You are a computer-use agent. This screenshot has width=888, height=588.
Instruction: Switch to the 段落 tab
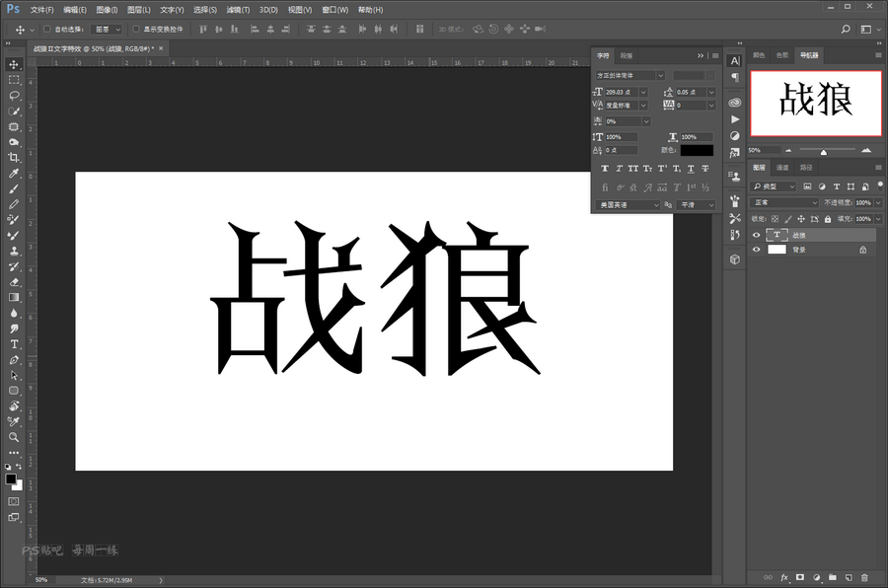pyautogui.click(x=627, y=55)
